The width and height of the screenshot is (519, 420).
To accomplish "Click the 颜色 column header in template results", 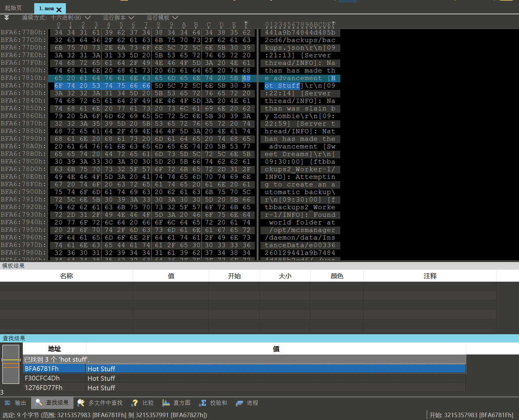I will pos(337,276).
